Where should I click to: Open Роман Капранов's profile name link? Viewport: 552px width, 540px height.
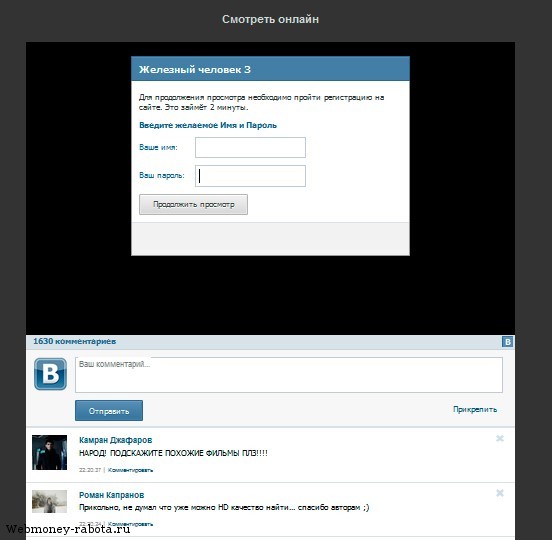(x=112, y=495)
